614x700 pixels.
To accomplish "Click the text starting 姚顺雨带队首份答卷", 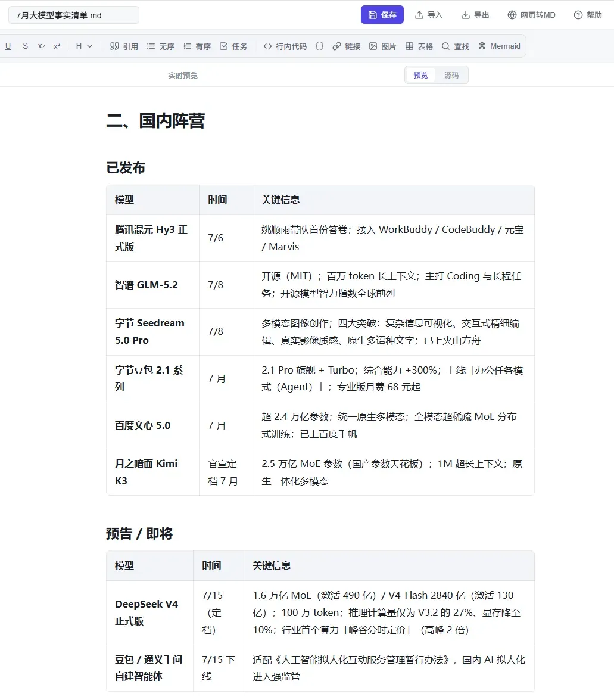I will pyautogui.click(x=392, y=238).
